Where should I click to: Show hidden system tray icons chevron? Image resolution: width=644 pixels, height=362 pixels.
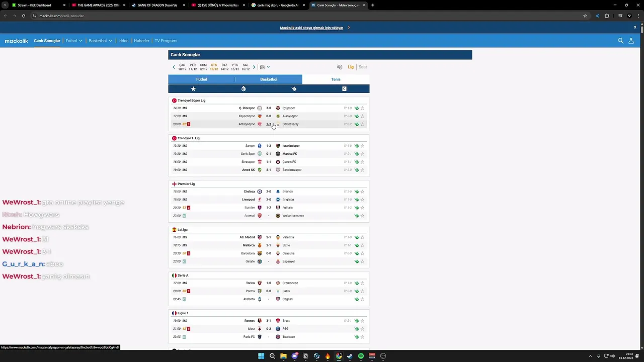(592, 356)
